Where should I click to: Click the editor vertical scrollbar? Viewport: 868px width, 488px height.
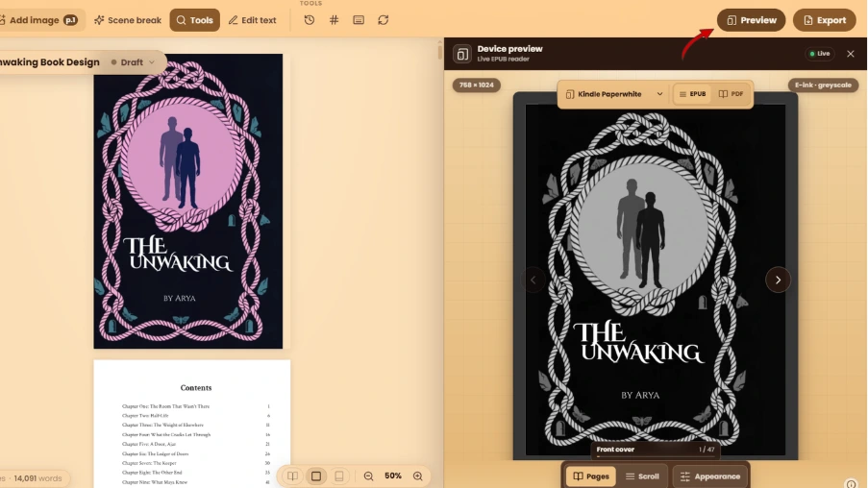pos(440,53)
